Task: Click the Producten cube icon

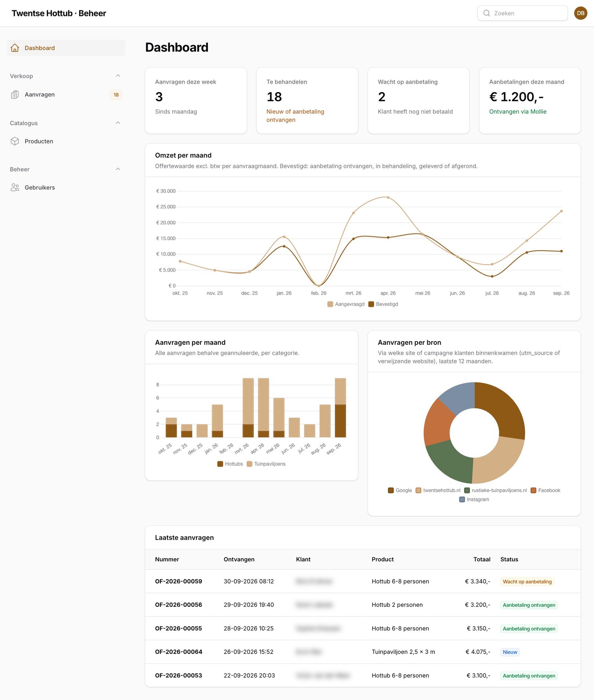Action: (15, 141)
